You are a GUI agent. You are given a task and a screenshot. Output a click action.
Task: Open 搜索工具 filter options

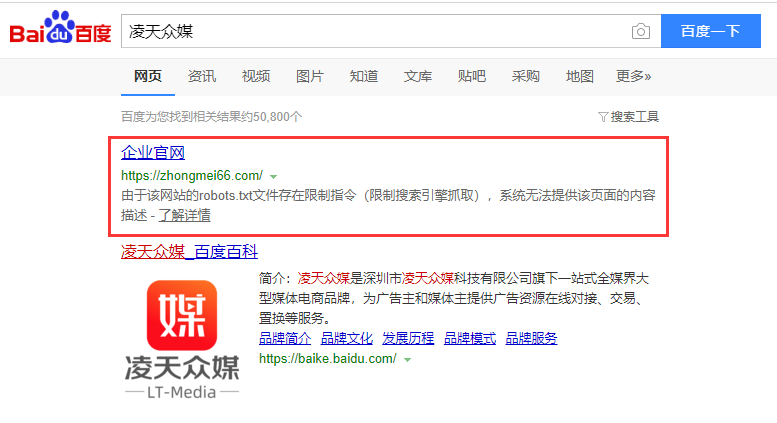point(628,117)
